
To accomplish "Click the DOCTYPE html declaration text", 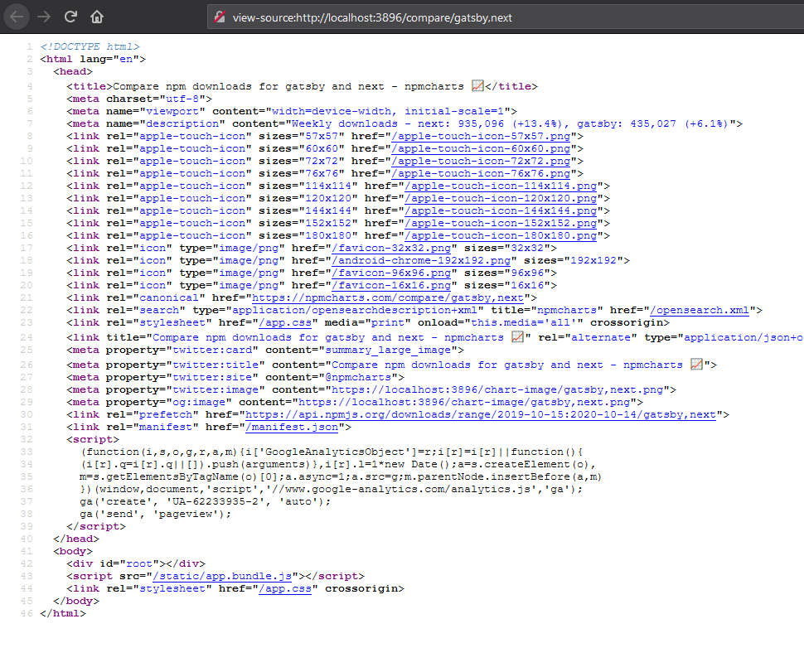I will coord(90,46).
